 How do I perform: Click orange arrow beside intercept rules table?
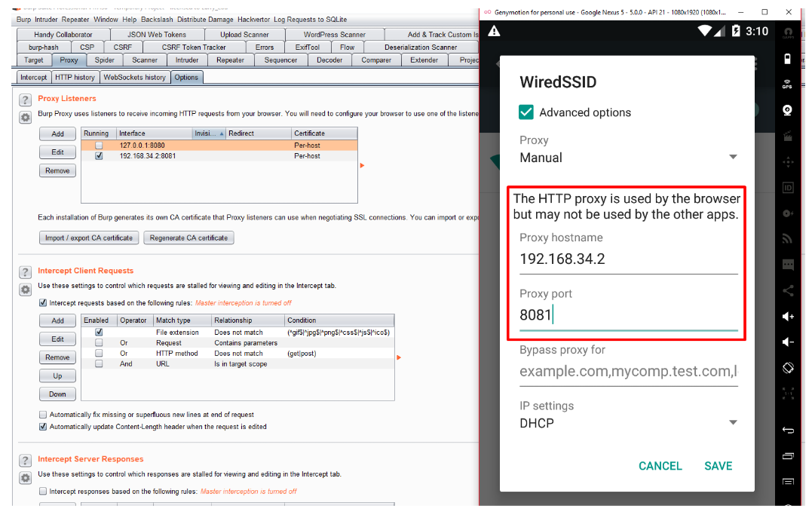point(399,357)
